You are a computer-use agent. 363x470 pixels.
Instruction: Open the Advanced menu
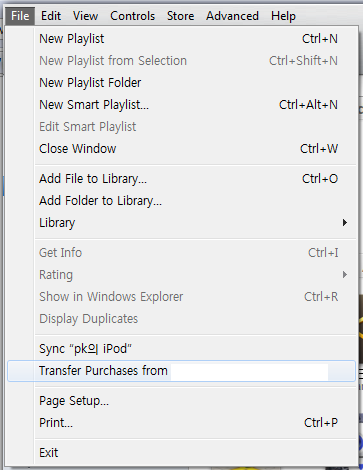(x=232, y=16)
